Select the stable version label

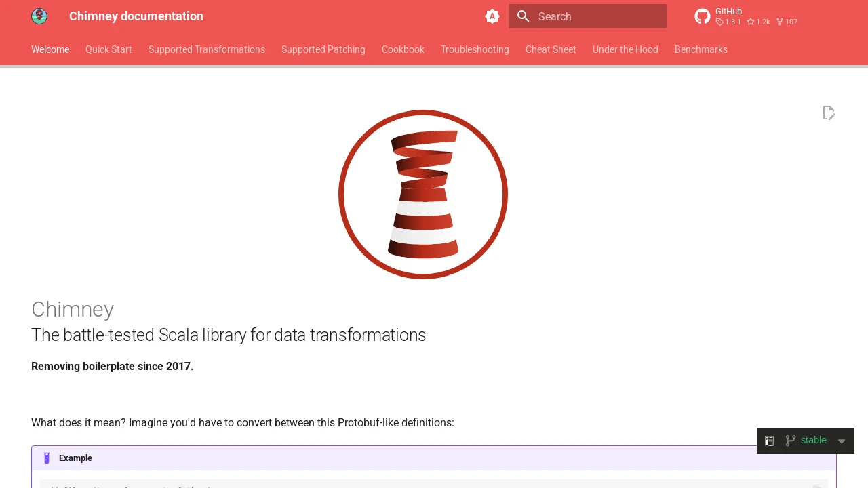(x=814, y=441)
